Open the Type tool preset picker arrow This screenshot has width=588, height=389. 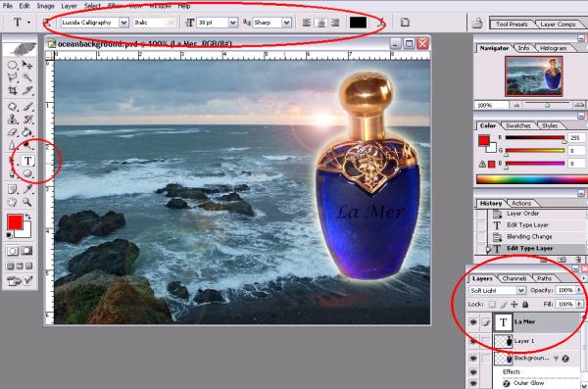tap(28, 23)
